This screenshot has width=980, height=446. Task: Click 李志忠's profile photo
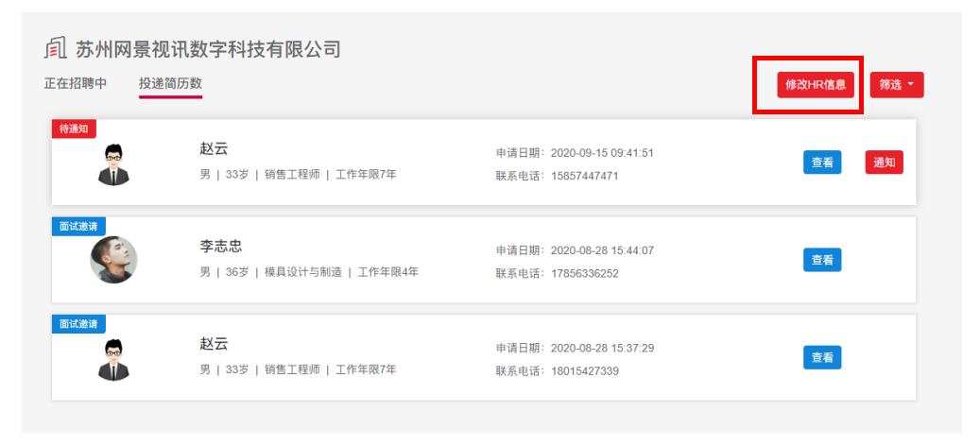point(113,260)
